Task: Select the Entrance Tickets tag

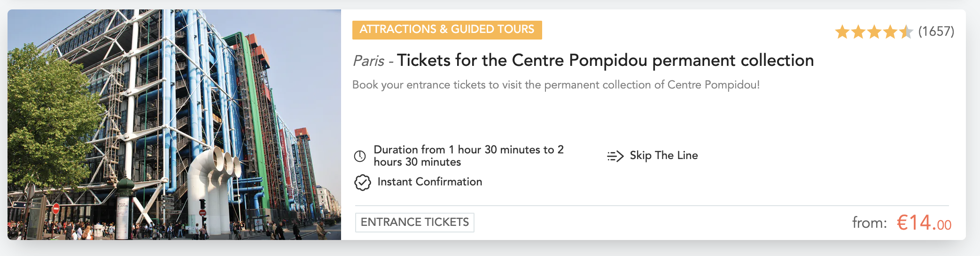Action: pos(414,222)
